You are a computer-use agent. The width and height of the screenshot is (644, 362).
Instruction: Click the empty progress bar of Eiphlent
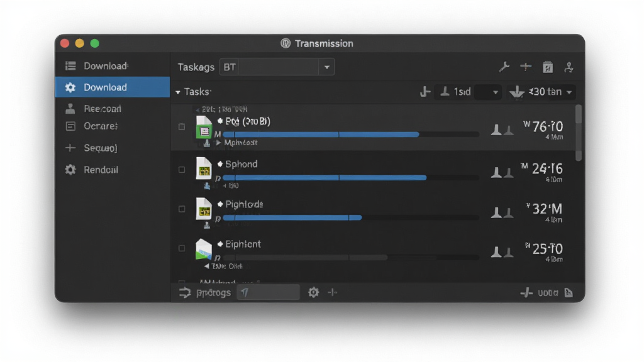click(351, 257)
